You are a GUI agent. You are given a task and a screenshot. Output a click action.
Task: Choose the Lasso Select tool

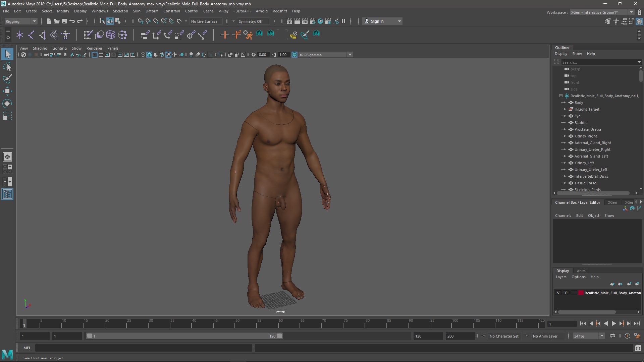[x=7, y=67]
